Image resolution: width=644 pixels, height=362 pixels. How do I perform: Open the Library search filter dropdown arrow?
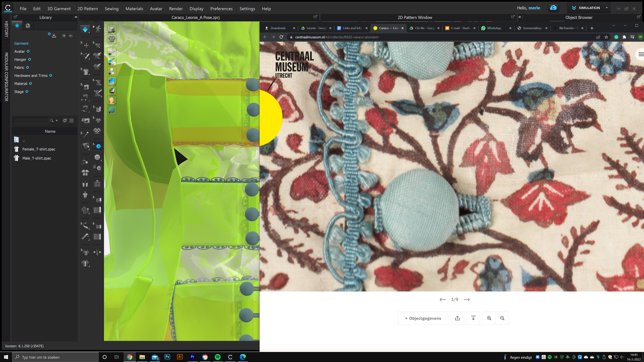57,120
